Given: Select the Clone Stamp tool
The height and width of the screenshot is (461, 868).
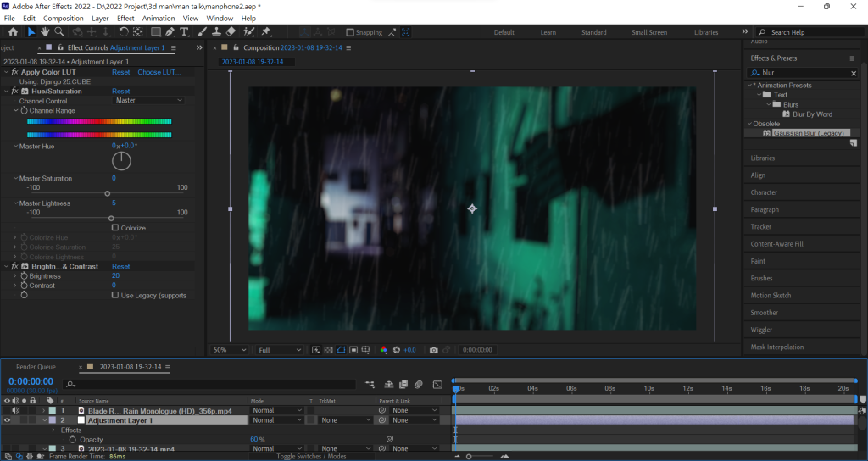Looking at the screenshot, I should click(216, 32).
